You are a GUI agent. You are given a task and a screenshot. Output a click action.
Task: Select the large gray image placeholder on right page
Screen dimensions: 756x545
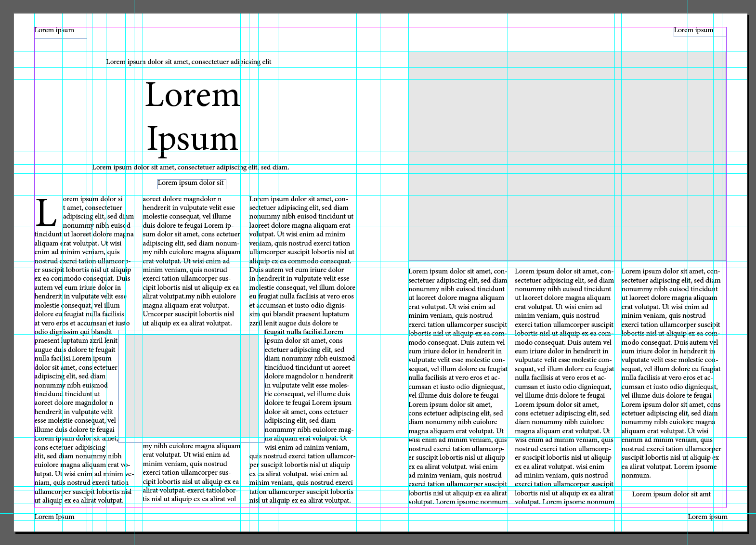point(567,156)
